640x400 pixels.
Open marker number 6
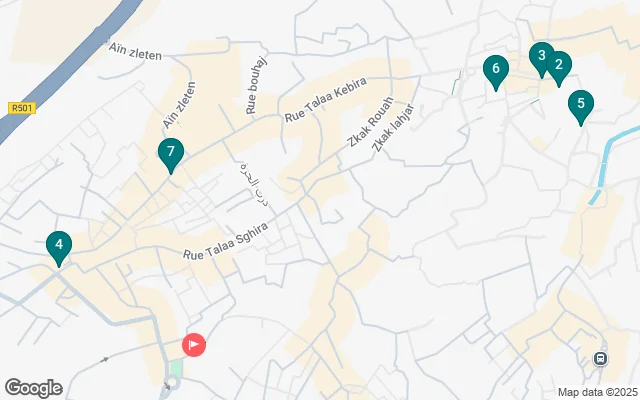[x=496, y=73]
